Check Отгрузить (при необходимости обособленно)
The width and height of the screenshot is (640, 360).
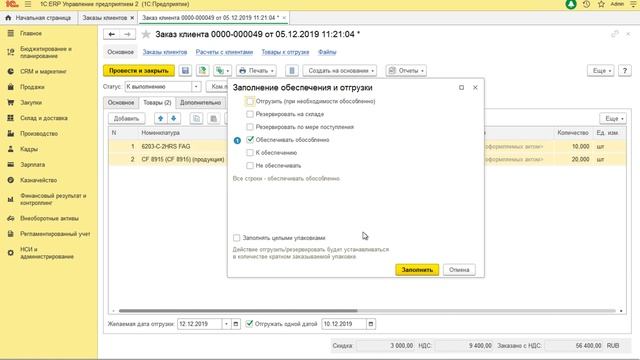click(250, 101)
